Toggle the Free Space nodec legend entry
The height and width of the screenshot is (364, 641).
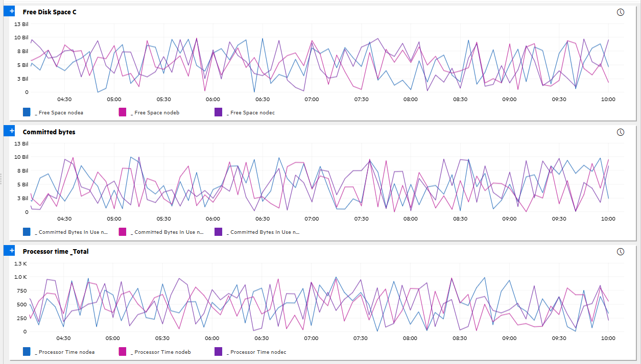(251, 112)
